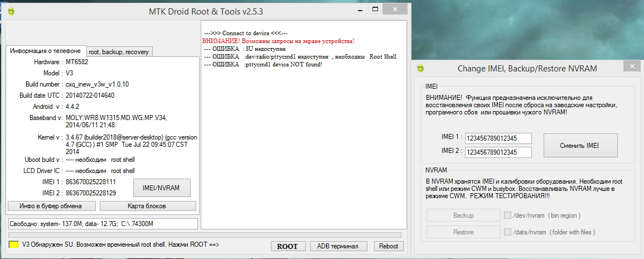Click Инфо в буфер обмена button

tap(52, 205)
